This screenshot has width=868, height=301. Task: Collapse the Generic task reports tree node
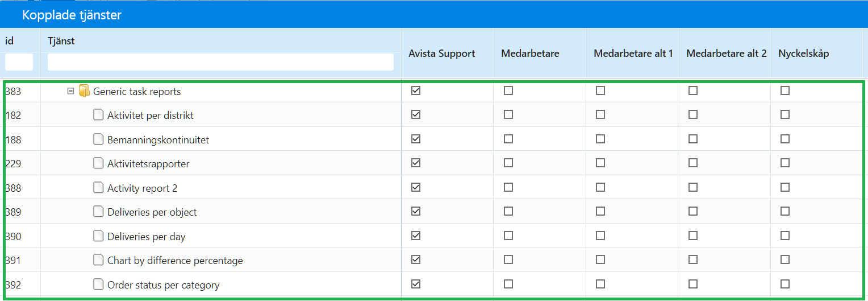pyautogui.click(x=71, y=91)
